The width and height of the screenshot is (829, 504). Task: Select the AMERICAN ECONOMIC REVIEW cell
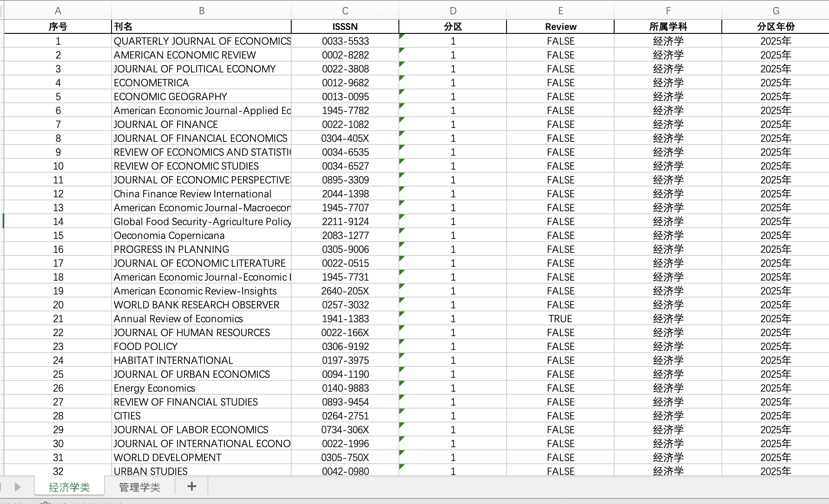pos(201,55)
